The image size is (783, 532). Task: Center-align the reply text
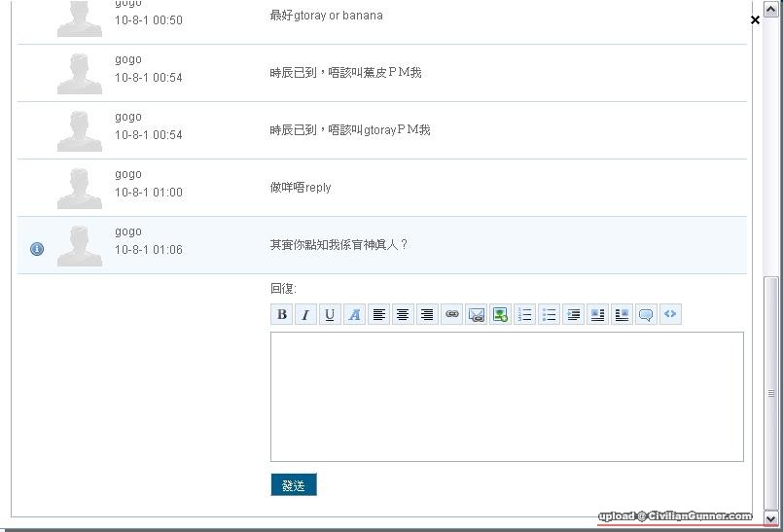click(403, 314)
